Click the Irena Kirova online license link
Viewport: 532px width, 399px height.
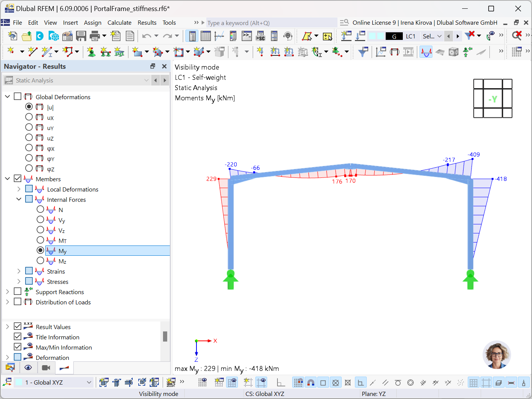click(416, 23)
